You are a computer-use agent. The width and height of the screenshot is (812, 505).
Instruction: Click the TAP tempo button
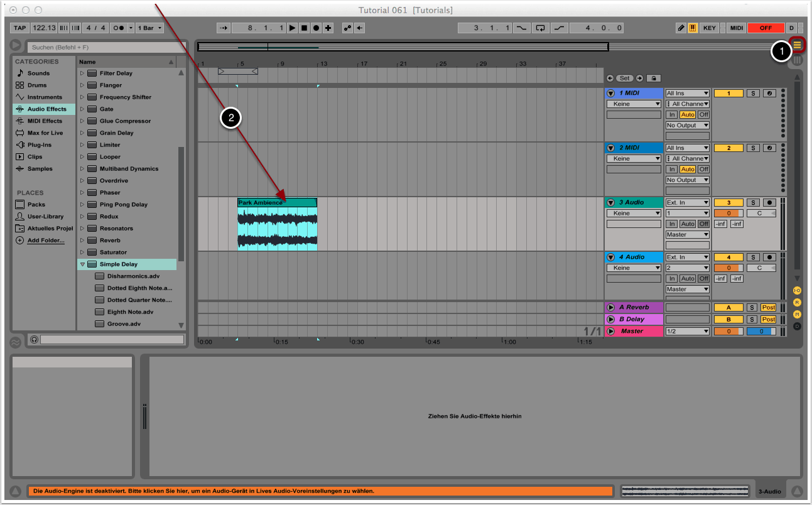pos(20,28)
